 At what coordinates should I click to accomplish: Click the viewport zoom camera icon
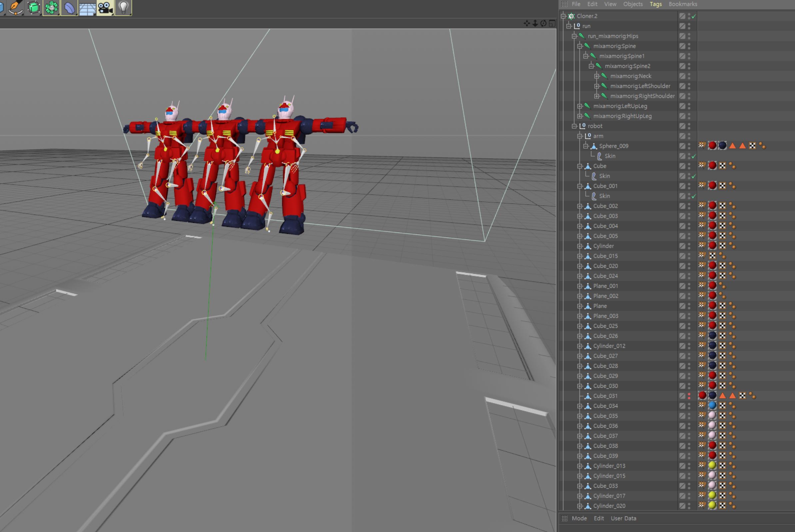[x=535, y=23]
